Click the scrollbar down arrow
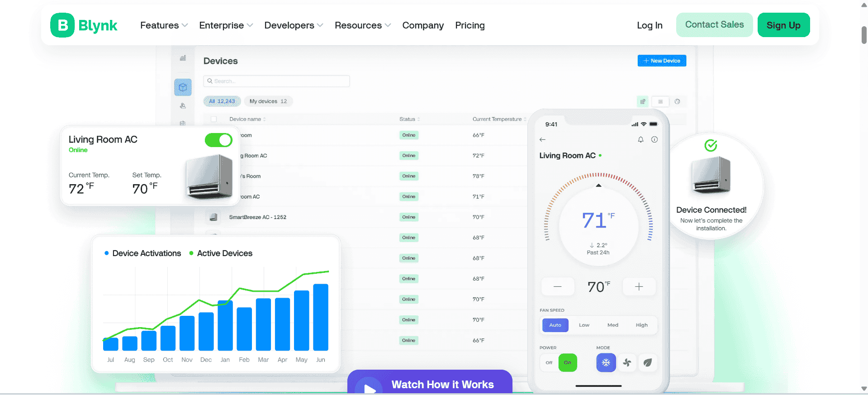The height and width of the screenshot is (395, 868). point(864,389)
